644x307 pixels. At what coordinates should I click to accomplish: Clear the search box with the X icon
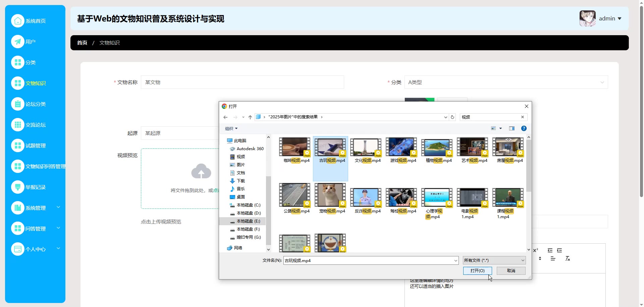[522, 117]
